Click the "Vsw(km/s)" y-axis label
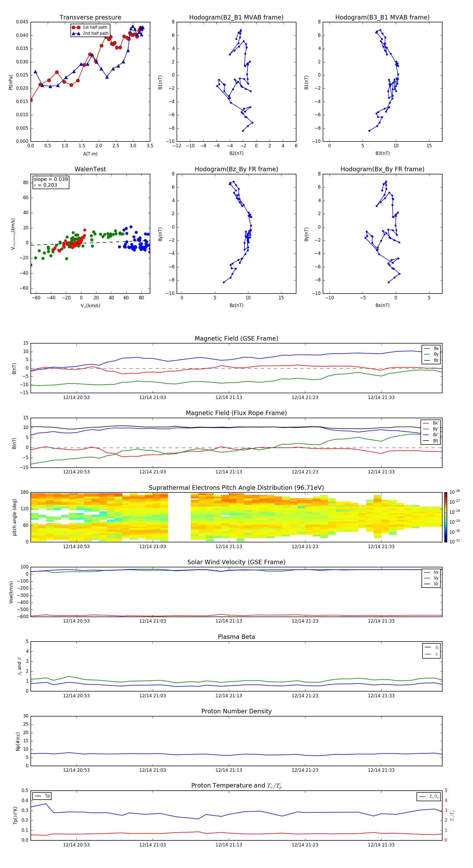Screen dimensions: 473x868 [11, 592]
